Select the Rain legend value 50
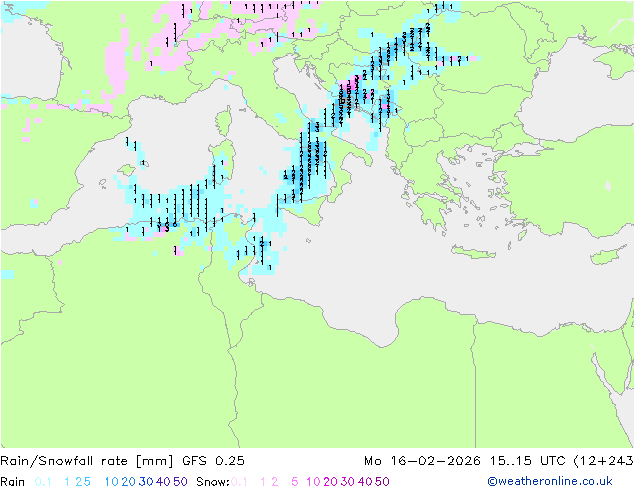Viewport: 634px width, 490px height. pyautogui.click(x=180, y=482)
